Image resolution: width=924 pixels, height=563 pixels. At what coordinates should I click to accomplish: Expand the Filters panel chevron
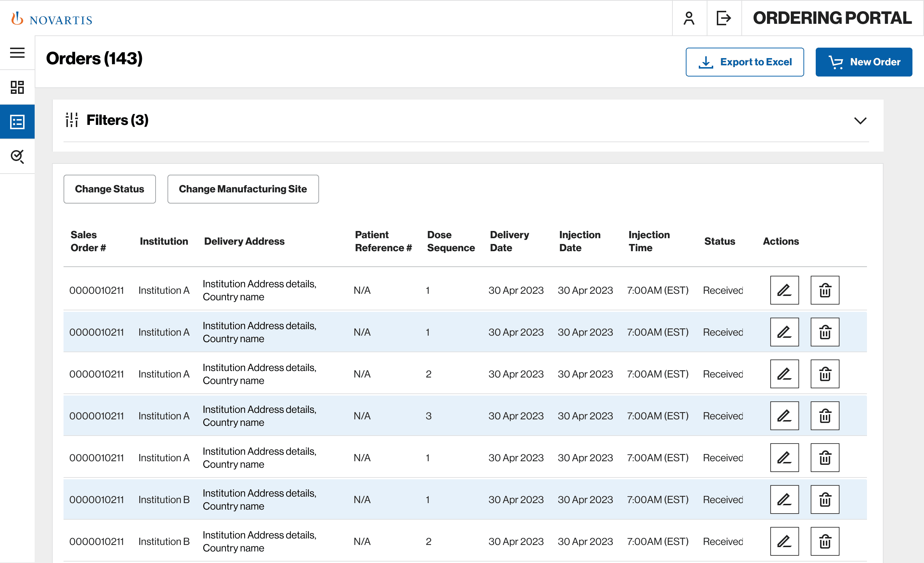(x=860, y=121)
